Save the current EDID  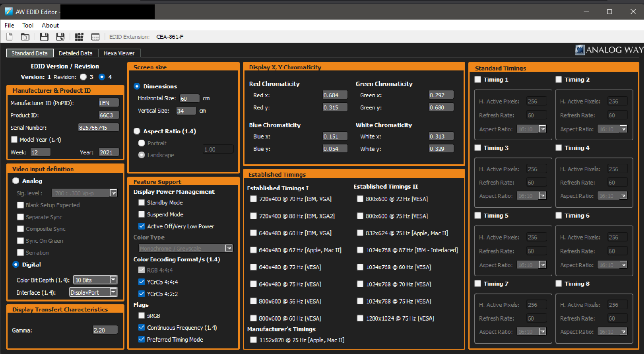pos(44,37)
